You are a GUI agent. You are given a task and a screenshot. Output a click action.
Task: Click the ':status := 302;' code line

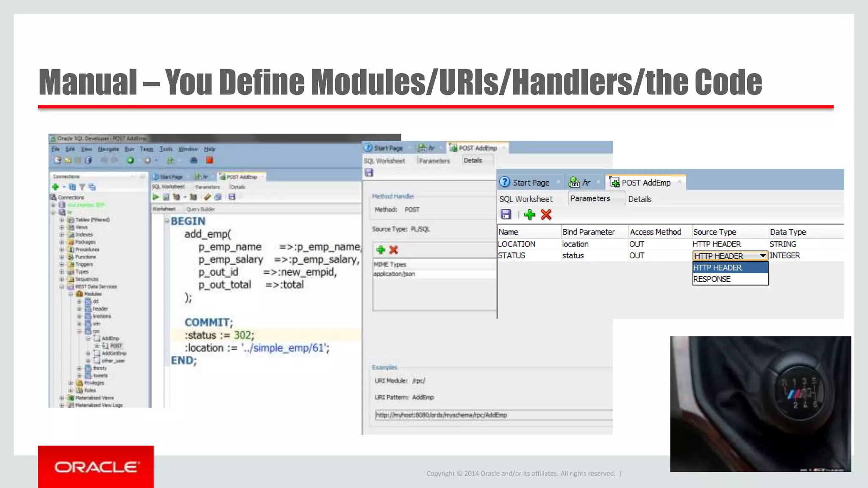coord(219,335)
